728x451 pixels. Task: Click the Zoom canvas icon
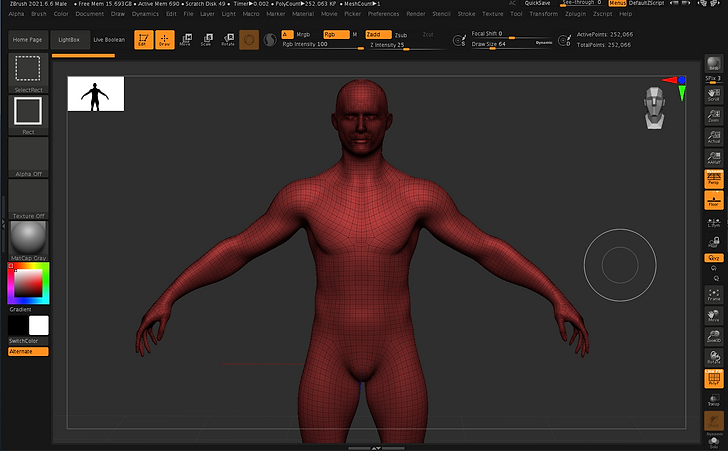714,116
